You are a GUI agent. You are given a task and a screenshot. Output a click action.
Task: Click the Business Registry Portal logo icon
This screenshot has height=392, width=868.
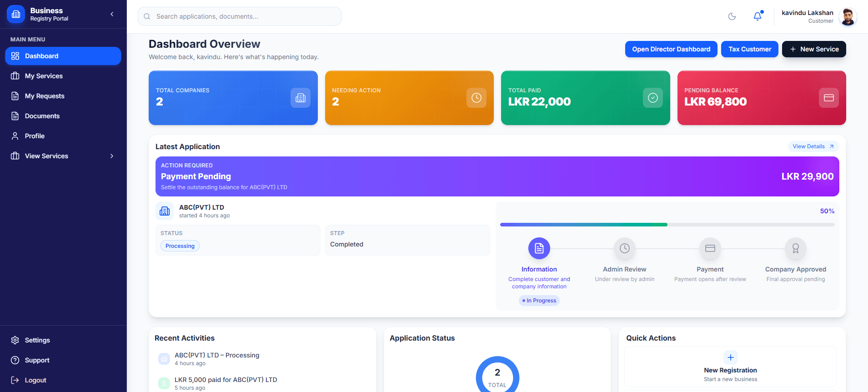pyautogui.click(x=16, y=14)
